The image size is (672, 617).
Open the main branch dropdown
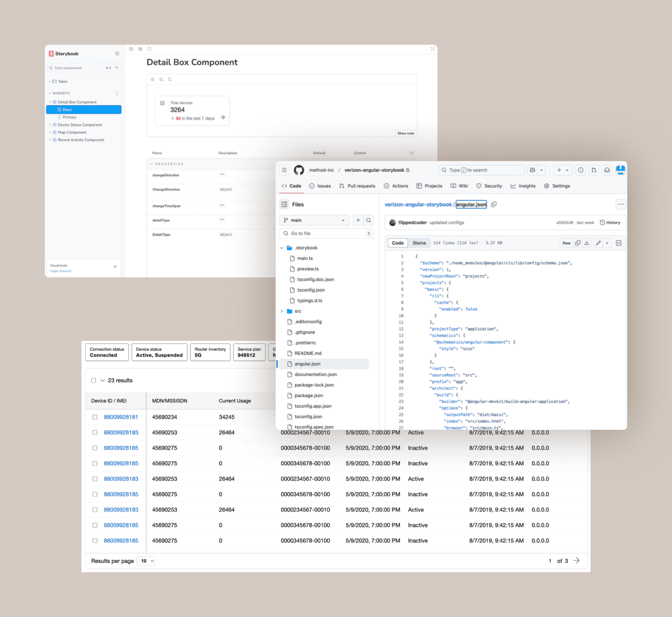pyautogui.click(x=314, y=220)
